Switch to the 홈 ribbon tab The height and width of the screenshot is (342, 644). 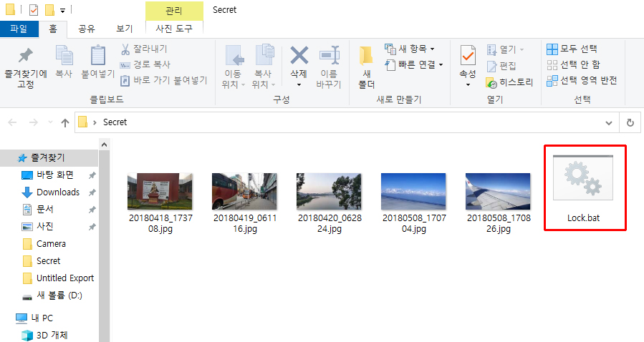pos(53,29)
